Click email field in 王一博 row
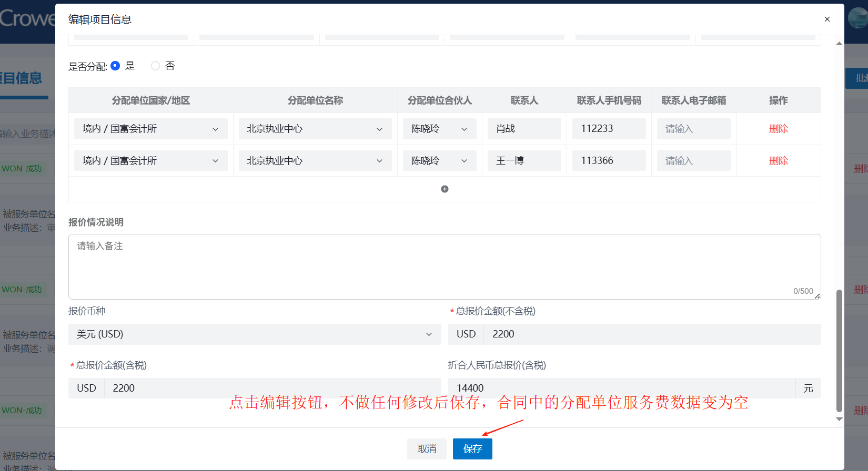 coord(694,161)
